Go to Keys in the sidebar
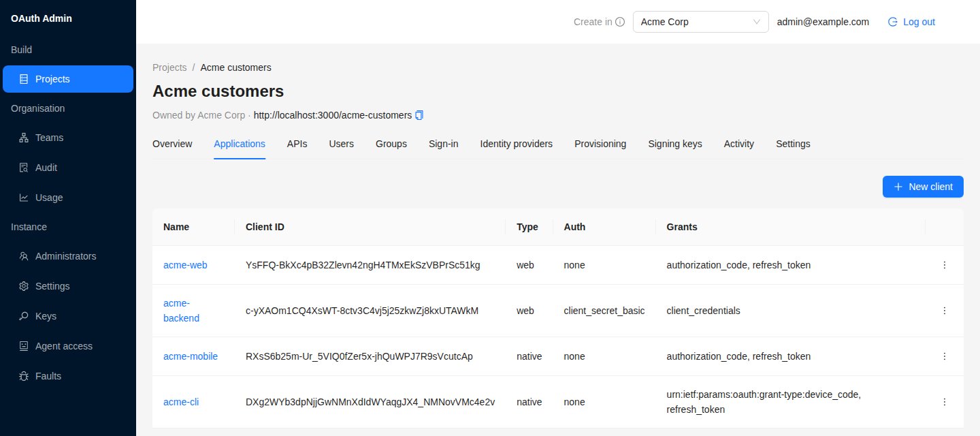The width and height of the screenshot is (980, 436). (x=68, y=316)
